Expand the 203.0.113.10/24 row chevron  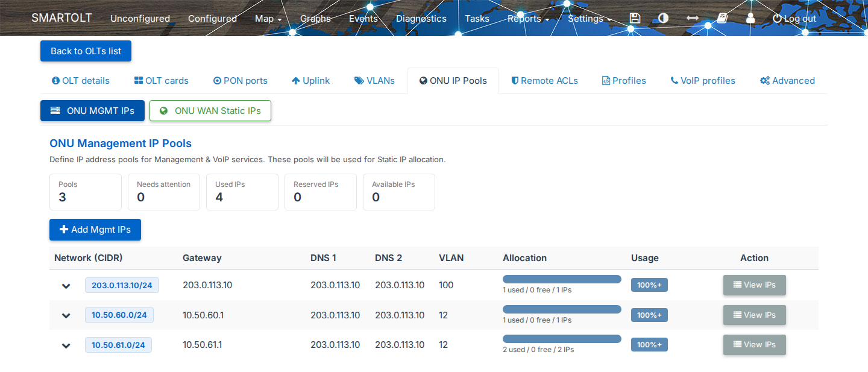(66, 286)
